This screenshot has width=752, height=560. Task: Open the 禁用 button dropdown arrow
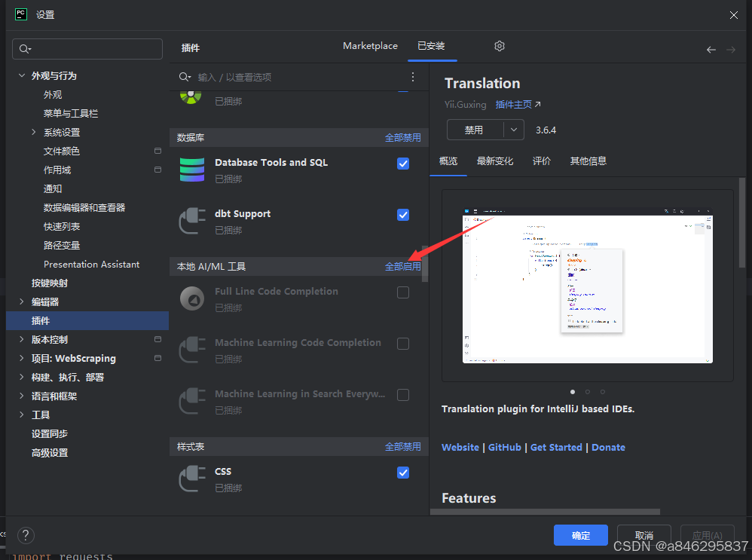(514, 130)
